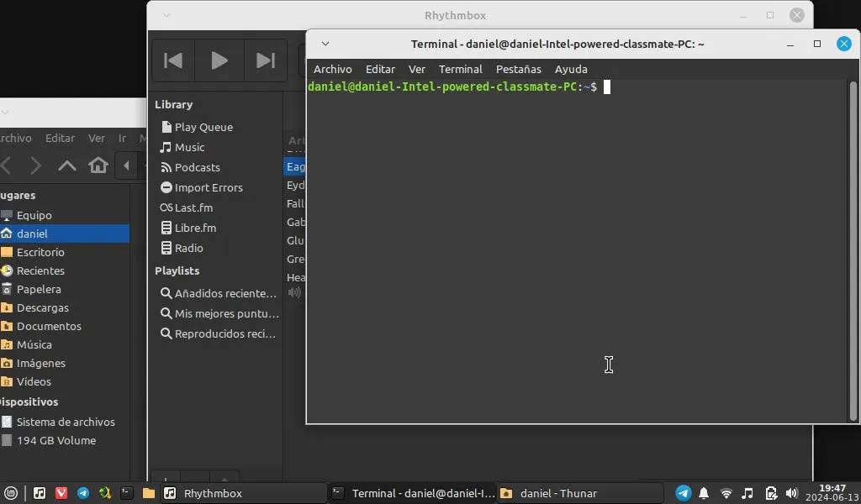Start playback with the Rhythmbox play button

click(x=219, y=60)
